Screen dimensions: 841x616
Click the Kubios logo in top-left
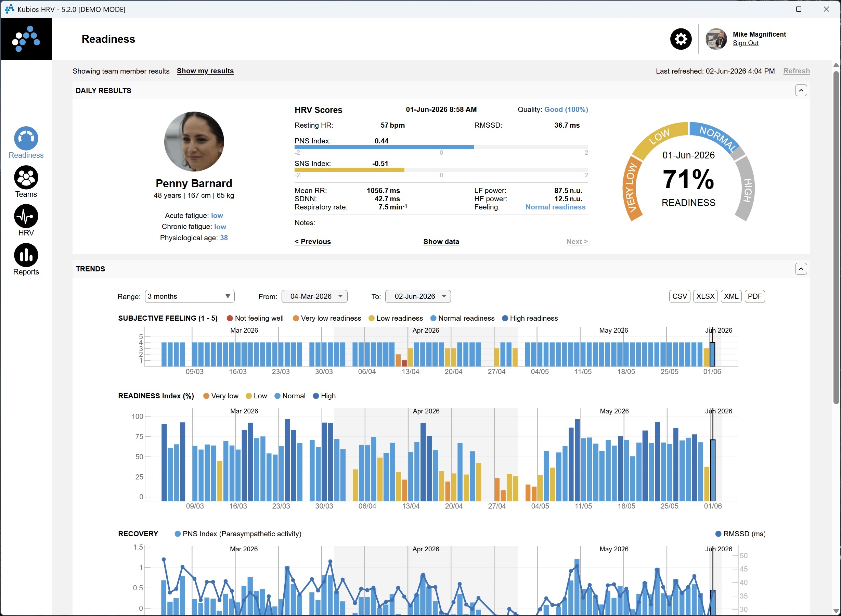26,39
